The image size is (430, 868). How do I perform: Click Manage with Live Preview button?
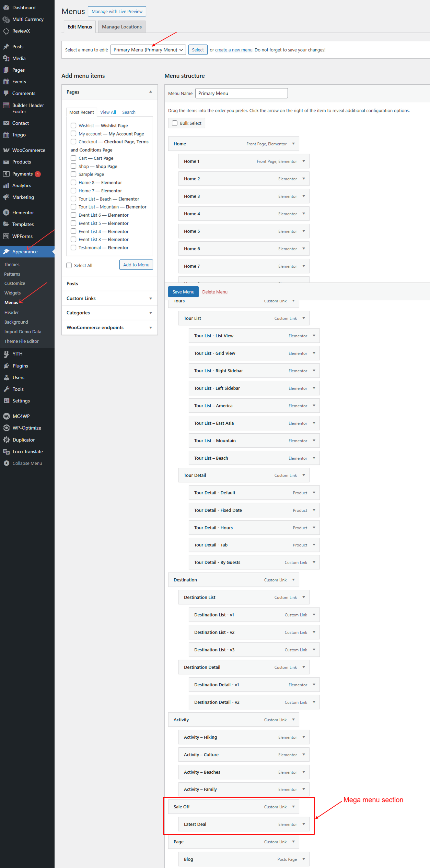click(x=117, y=11)
